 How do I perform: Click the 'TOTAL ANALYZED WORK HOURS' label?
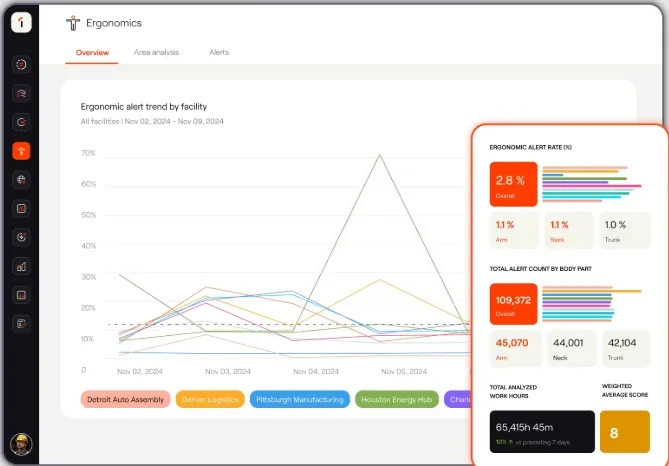[x=513, y=391]
